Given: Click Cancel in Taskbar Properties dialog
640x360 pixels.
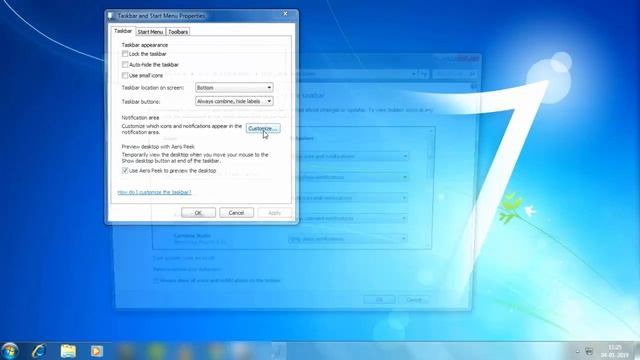Looking at the screenshot, I should (236, 213).
